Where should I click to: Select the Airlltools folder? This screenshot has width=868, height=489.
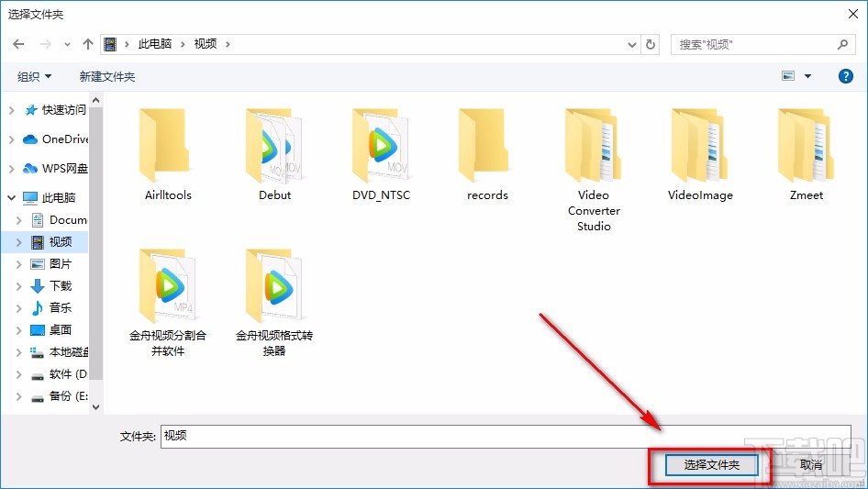point(168,154)
